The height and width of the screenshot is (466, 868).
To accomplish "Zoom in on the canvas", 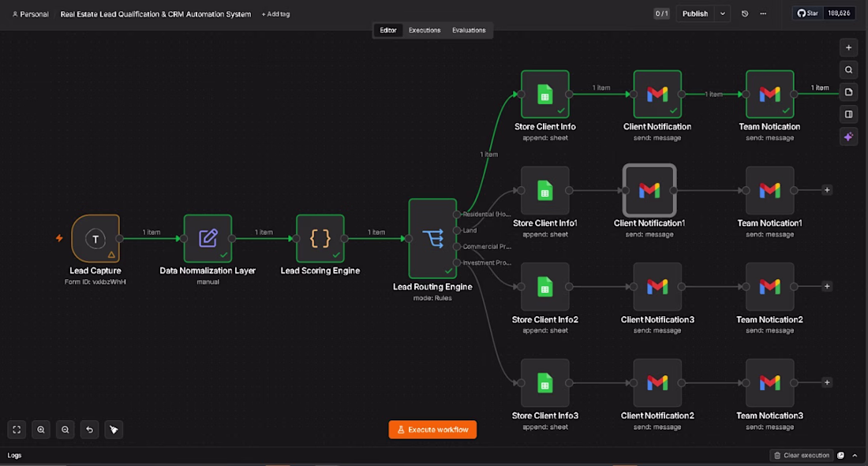I will (x=41, y=430).
